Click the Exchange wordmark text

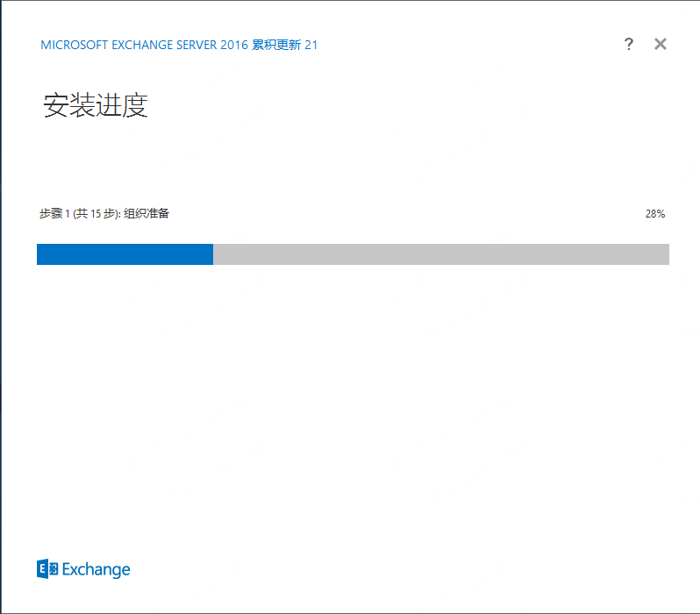(96, 570)
